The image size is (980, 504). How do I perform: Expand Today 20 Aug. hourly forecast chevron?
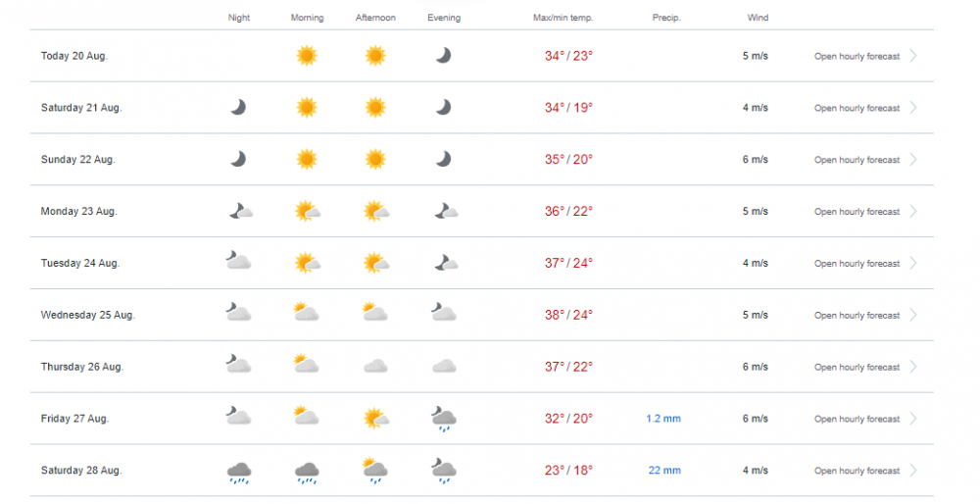[x=913, y=56]
